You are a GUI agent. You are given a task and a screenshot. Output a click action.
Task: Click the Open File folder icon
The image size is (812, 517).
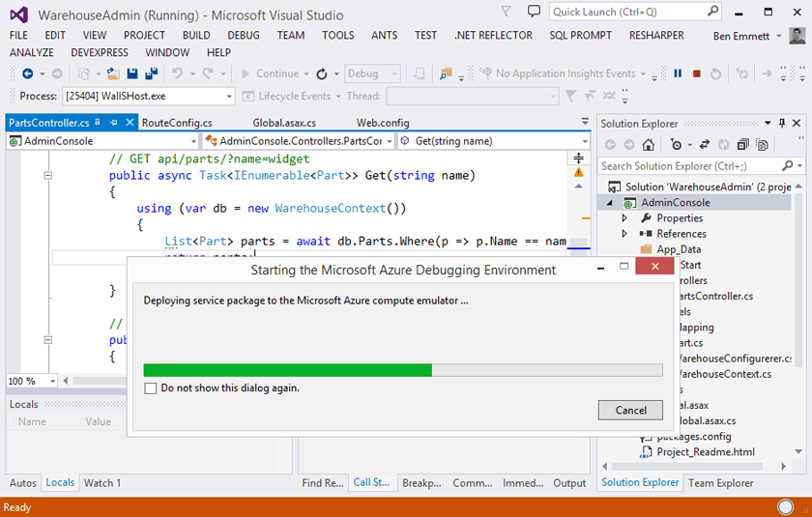(x=113, y=74)
